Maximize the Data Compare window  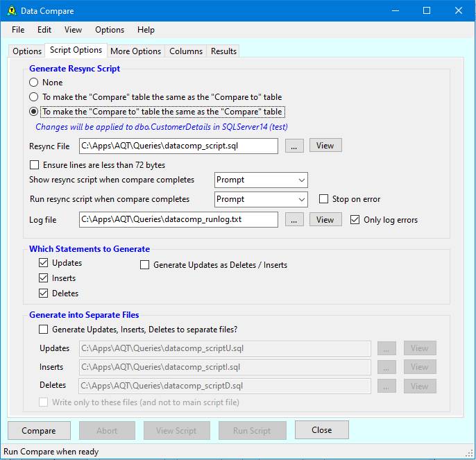tap(427, 10)
